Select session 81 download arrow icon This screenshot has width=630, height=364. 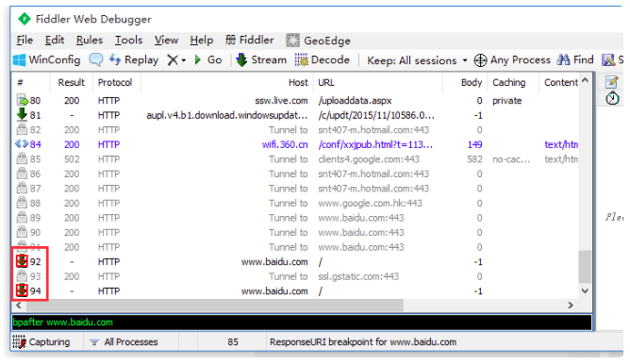click(x=22, y=114)
